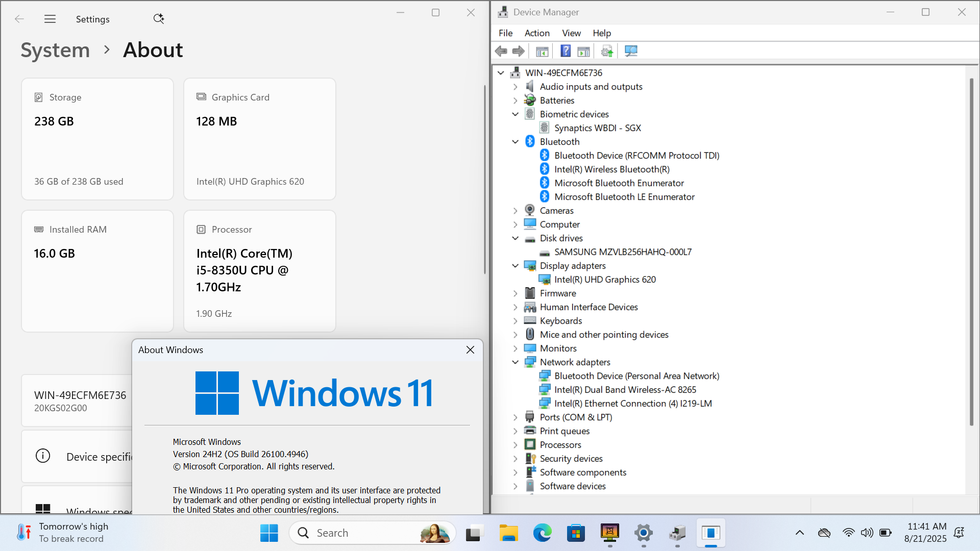Click the Update driver toolbar icon
This screenshot has height=551, width=980.
607,51
